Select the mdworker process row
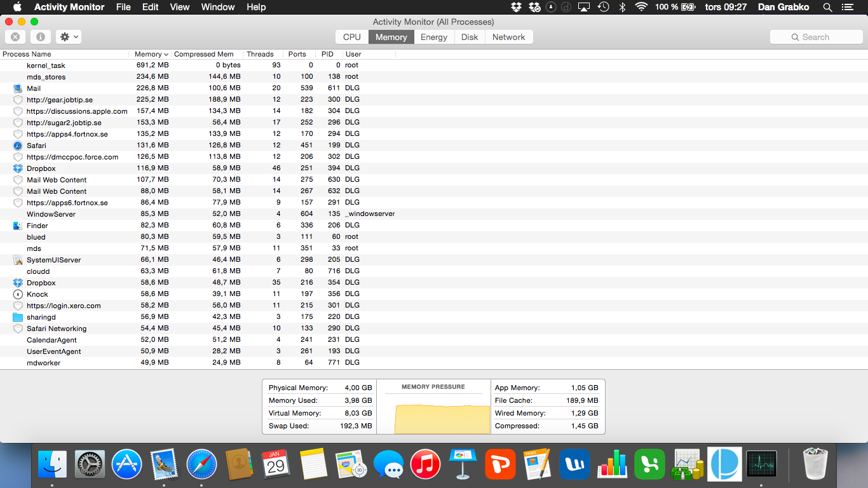Viewport: 868px width, 488px height. click(x=434, y=363)
